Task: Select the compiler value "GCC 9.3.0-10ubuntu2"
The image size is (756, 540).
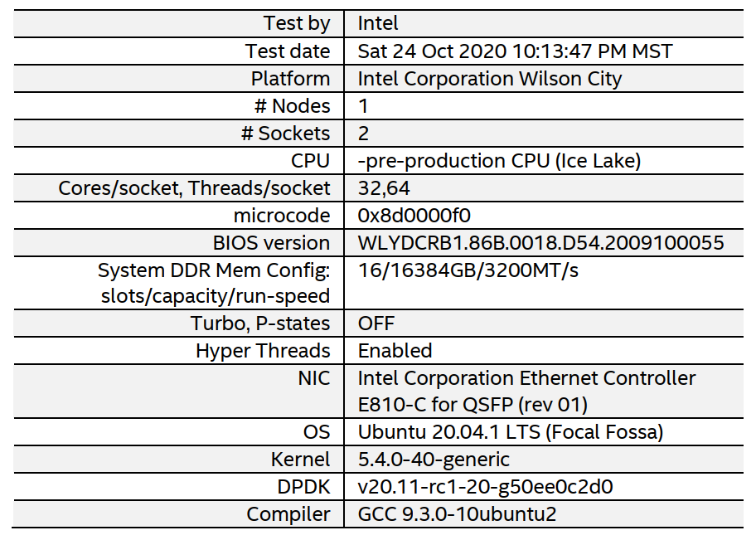Action: tap(457, 514)
